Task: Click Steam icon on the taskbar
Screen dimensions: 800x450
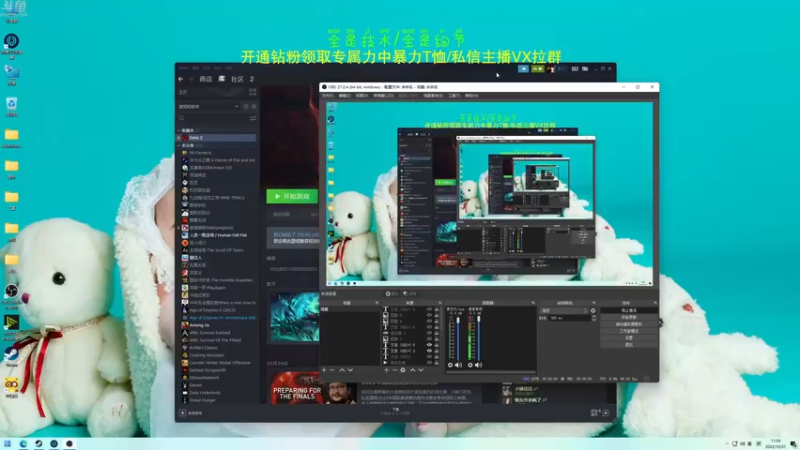Action: coord(38,443)
